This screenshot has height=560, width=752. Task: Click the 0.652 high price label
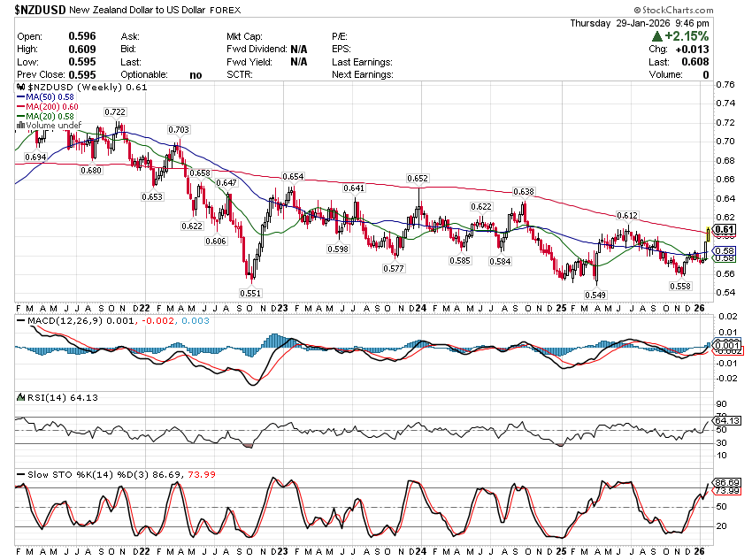point(418,179)
